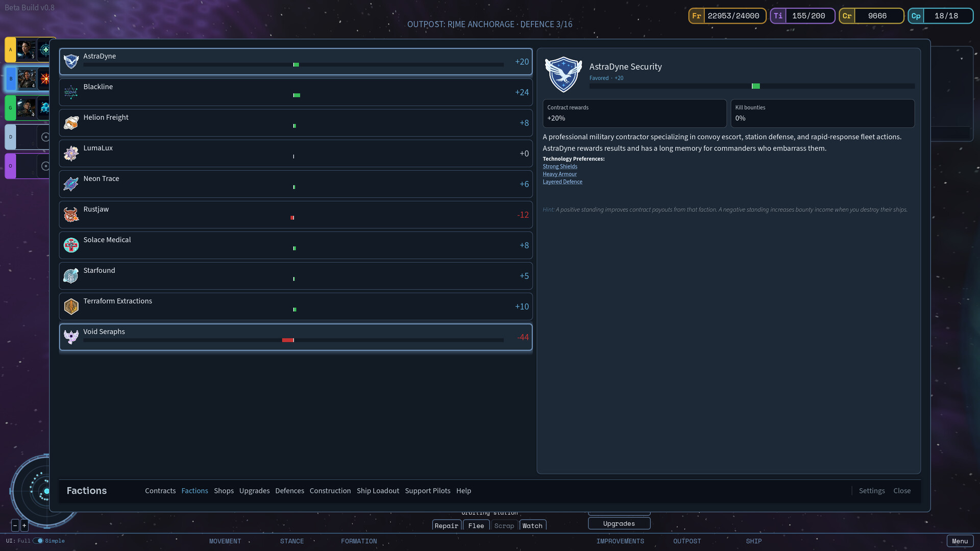Click empty squad O target icon
Image resolution: width=980 pixels, height=551 pixels.
point(45,166)
